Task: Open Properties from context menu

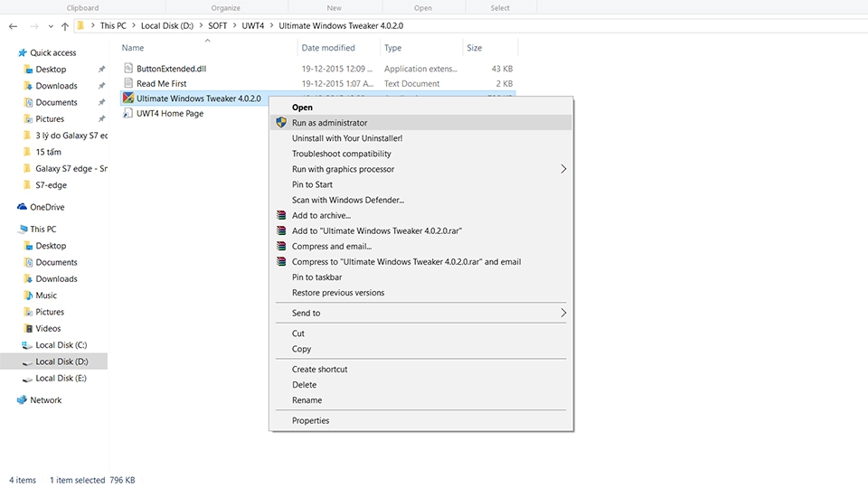Action: coord(420,421)
